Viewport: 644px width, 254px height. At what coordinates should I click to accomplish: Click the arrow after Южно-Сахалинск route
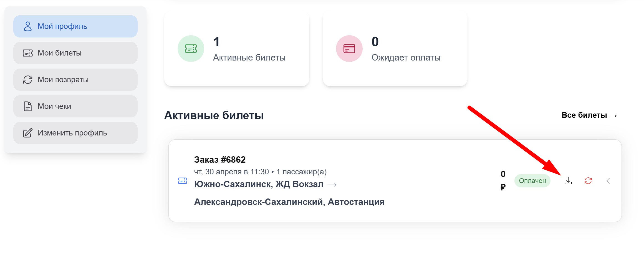pos(334,185)
